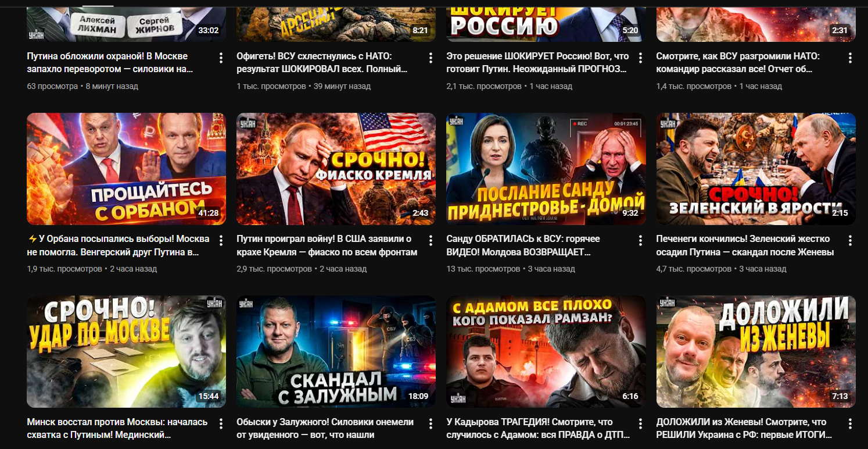Screen dimensions: 868x449
Task: Open three-dot menu for Минск восстал video
Action: [x=221, y=424]
